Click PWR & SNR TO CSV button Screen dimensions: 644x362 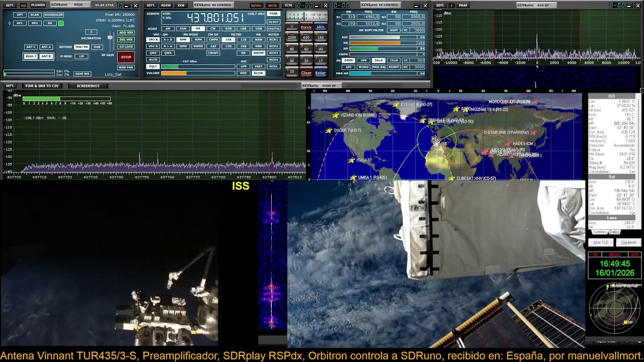[42, 86]
